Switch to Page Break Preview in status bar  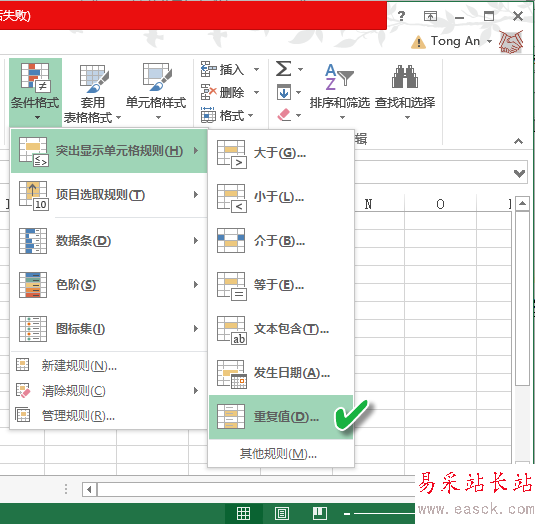(320, 513)
